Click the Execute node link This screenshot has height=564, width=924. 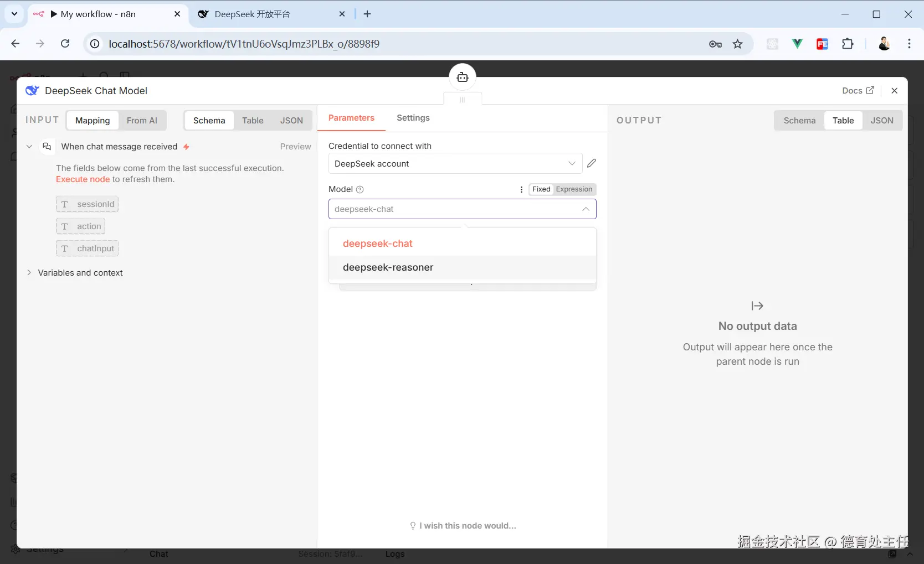[83, 179]
